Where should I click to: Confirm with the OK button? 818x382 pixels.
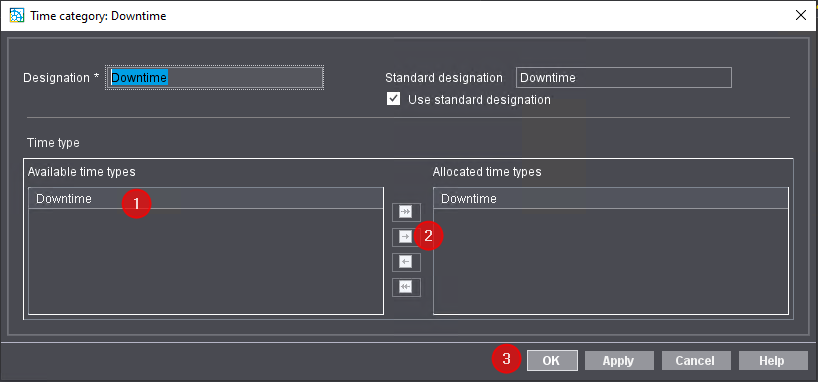click(552, 361)
